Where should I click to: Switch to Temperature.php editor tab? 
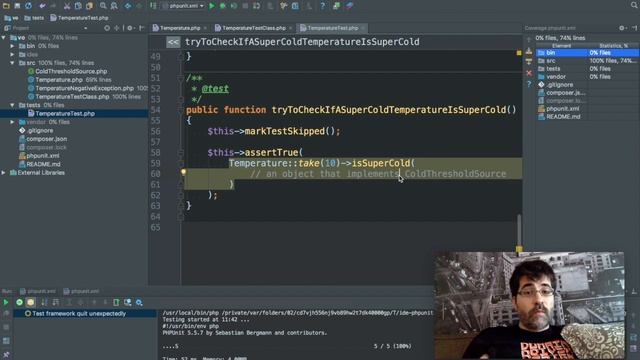pyautogui.click(x=180, y=28)
